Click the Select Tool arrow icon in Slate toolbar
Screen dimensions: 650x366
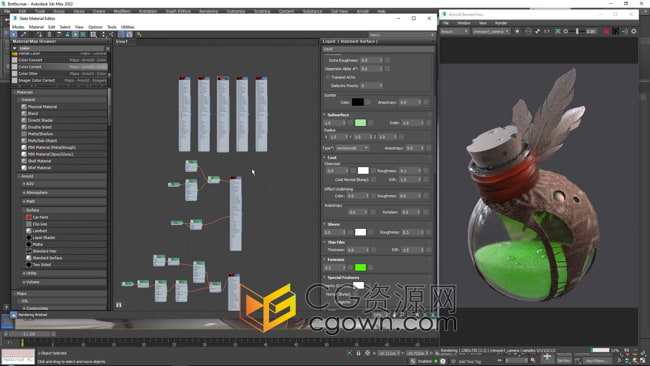point(14,34)
